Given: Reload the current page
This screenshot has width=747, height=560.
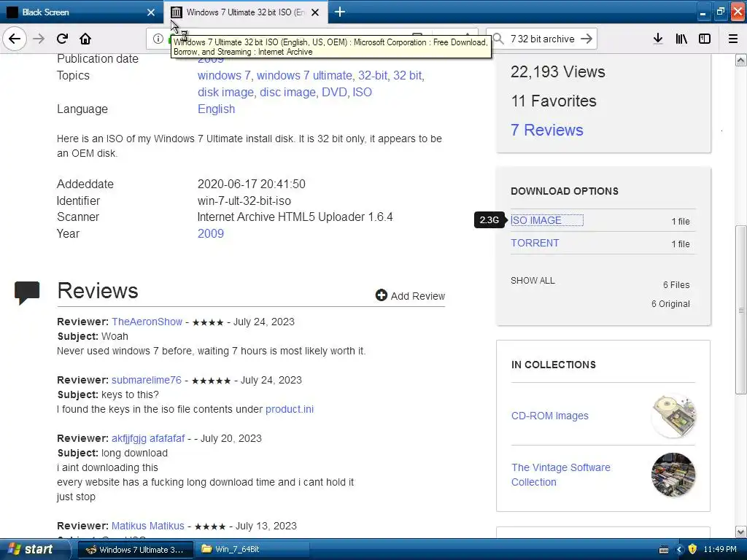Looking at the screenshot, I should 63,39.
